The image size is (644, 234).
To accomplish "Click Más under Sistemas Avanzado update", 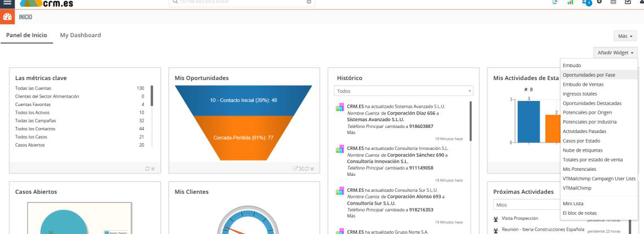I will (351, 133).
